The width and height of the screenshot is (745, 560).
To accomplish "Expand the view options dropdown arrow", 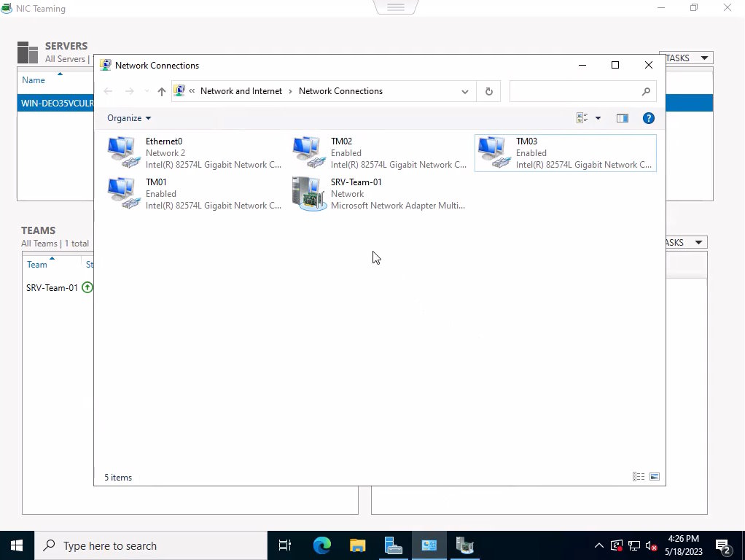I will click(598, 118).
